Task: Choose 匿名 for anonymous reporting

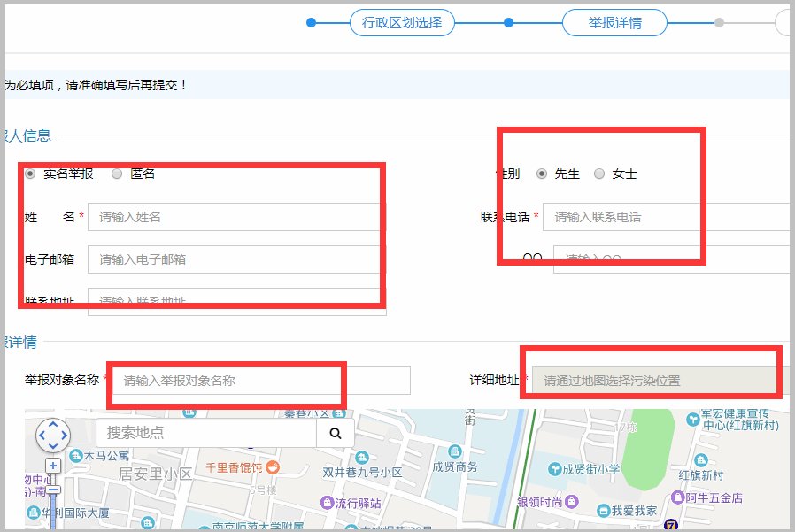Action: (116, 173)
